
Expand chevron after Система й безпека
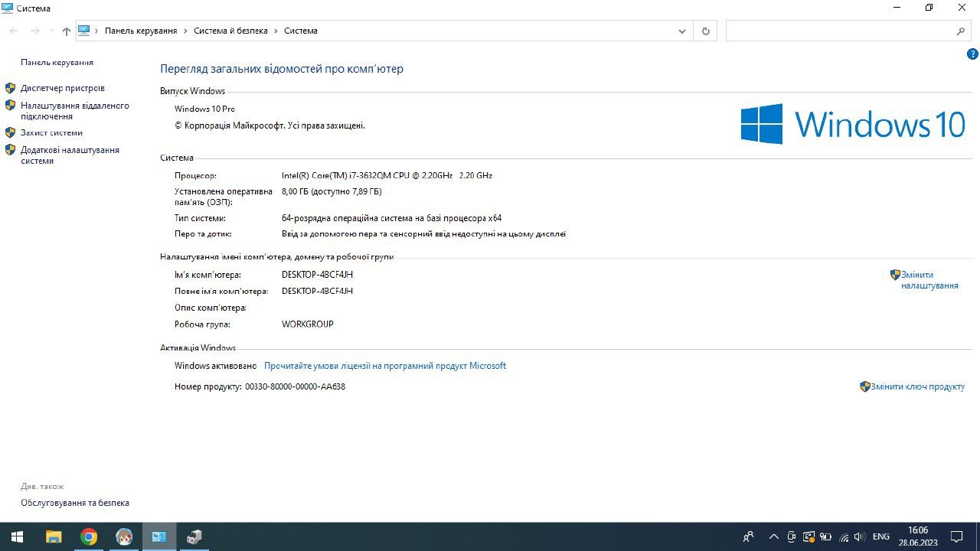pyautogui.click(x=276, y=31)
